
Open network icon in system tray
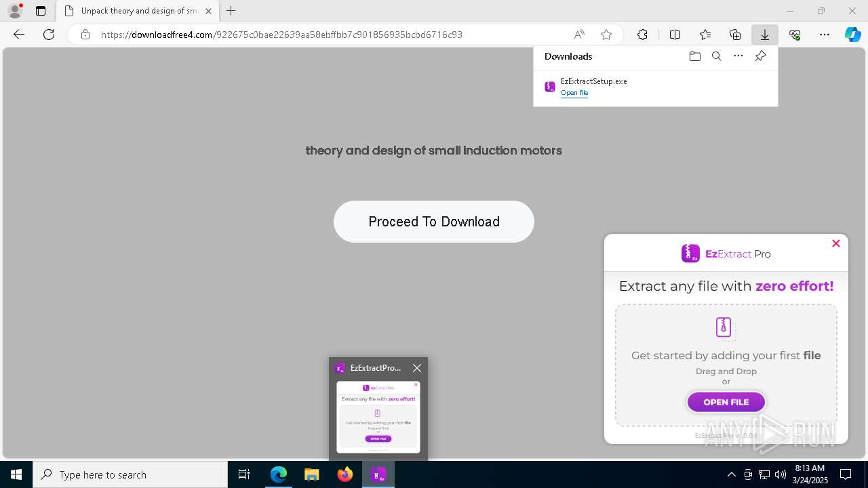click(x=764, y=474)
